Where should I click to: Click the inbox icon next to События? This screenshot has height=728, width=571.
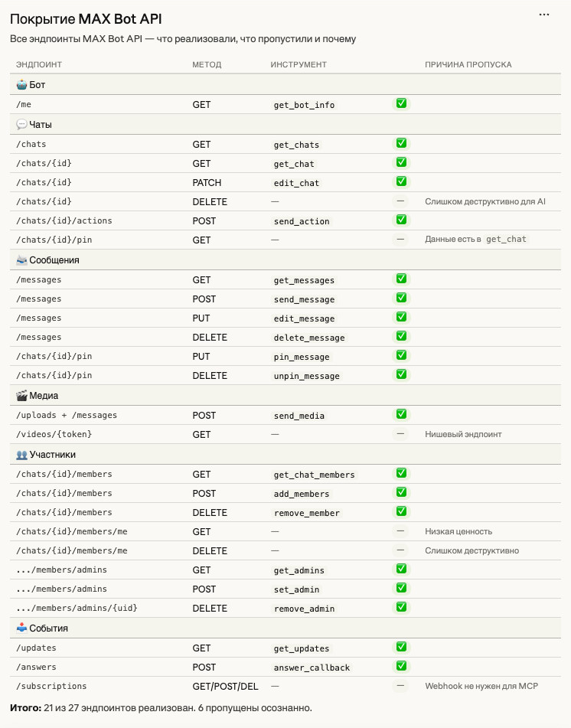tap(21, 628)
